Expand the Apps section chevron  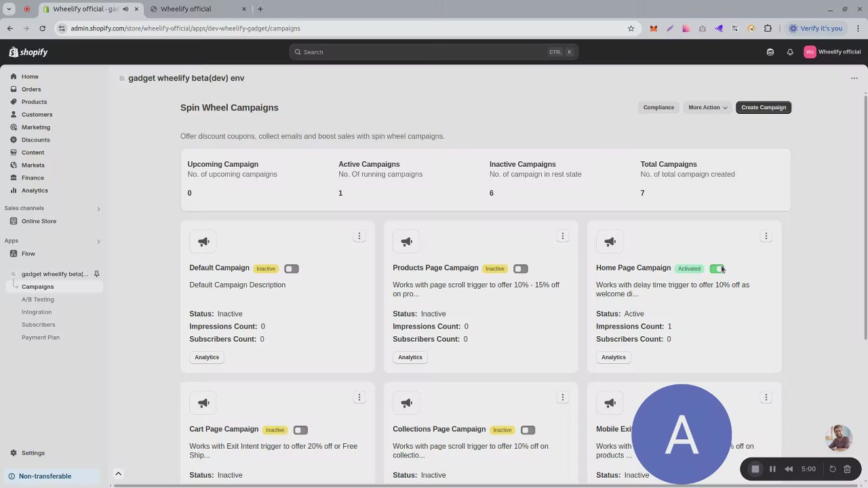(98, 241)
